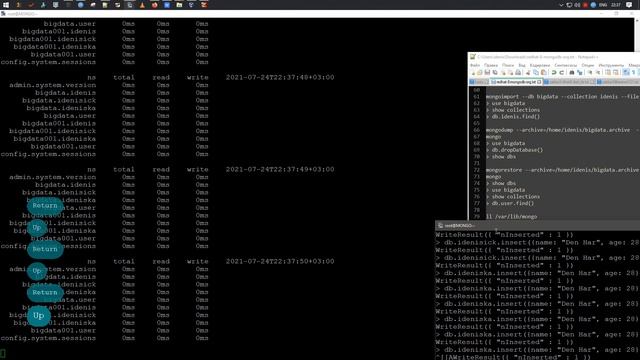Click Paste icon in Notepad++ toolbar
The width and height of the screenshot is (640, 360).
tap(544, 72)
